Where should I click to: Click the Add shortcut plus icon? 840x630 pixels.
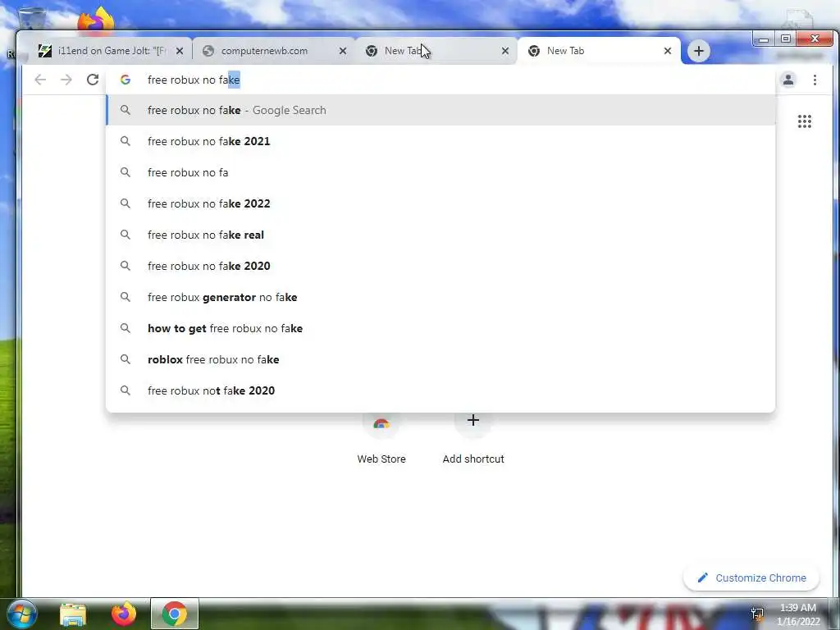click(473, 420)
